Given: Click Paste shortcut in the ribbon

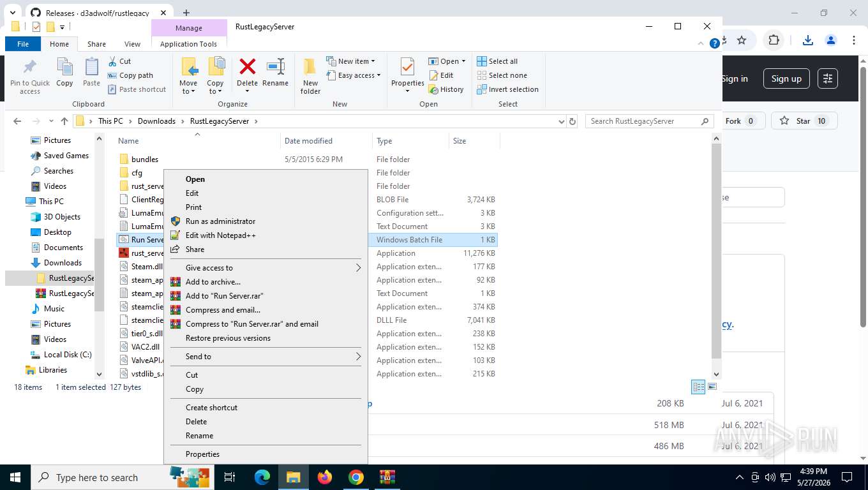Looking at the screenshot, I should point(137,89).
